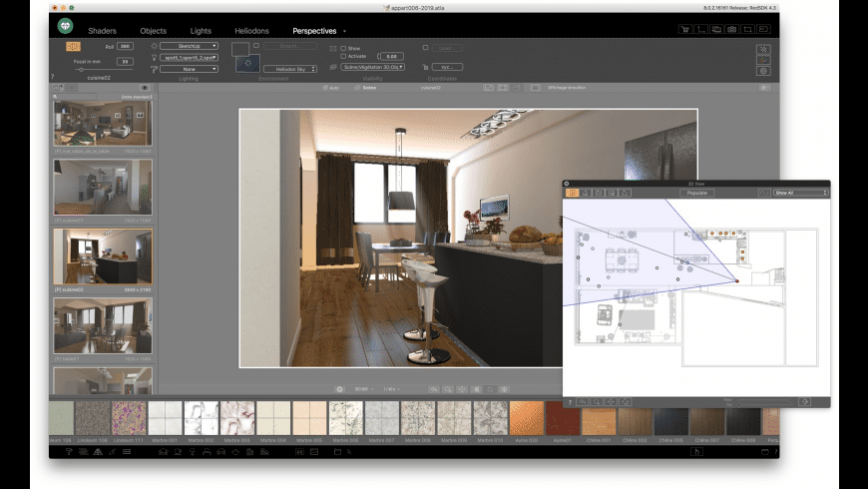Click the magnifier zoom icon in 2D View footer

pyautogui.click(x=597, y=401)
